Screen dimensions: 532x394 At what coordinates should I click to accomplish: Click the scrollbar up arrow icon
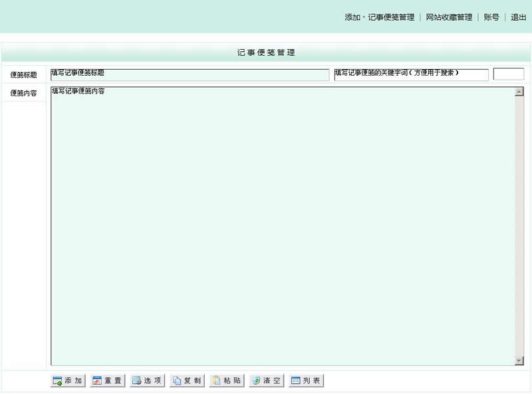(519, 92)
